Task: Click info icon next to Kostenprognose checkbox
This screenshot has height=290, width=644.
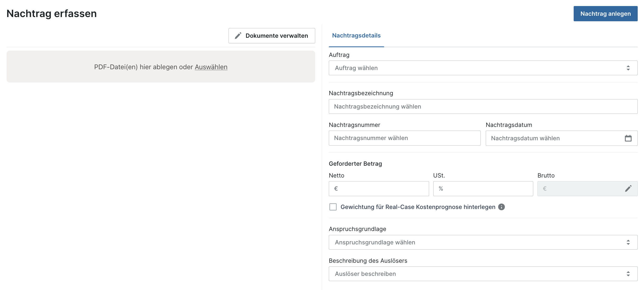Action: [x=502, y=207]
